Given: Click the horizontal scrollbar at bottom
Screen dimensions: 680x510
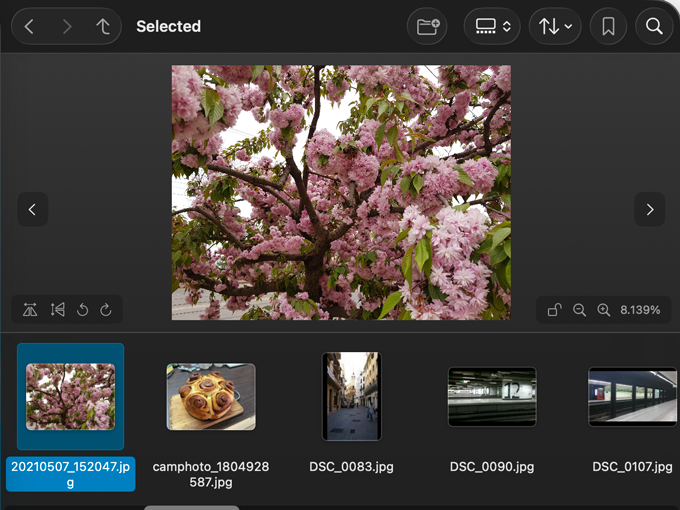Looking at the screenshot, I should coord(190,507).
